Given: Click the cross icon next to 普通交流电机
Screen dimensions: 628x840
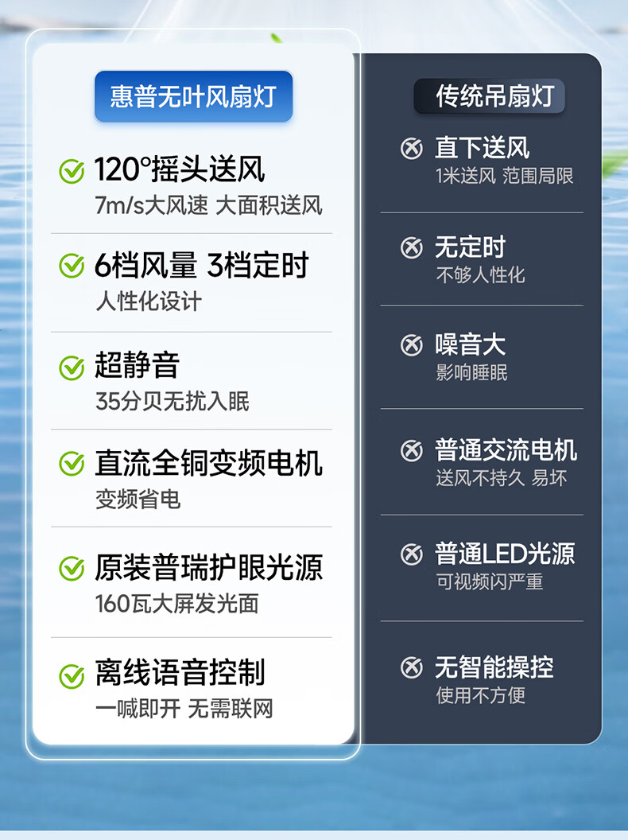Looking at the screenshot, I should 411,450.
